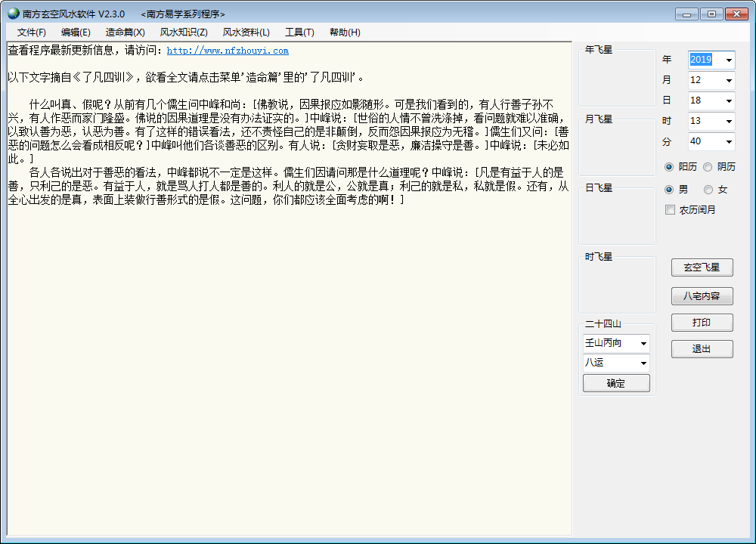Screen dimensions: 756x544
Task: Select the 阳历 radio button
Action: [x=669, y=167]
